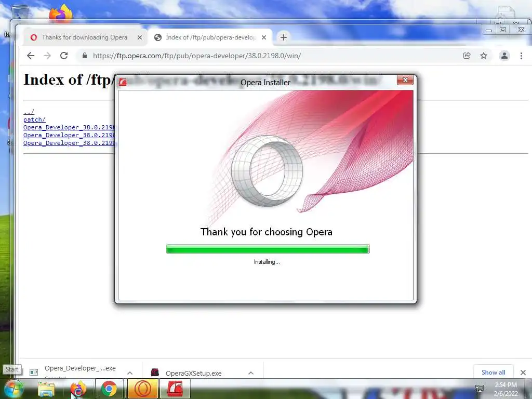Go back in Chrome browser
This screenshot has width=532, height=399.
31,56
